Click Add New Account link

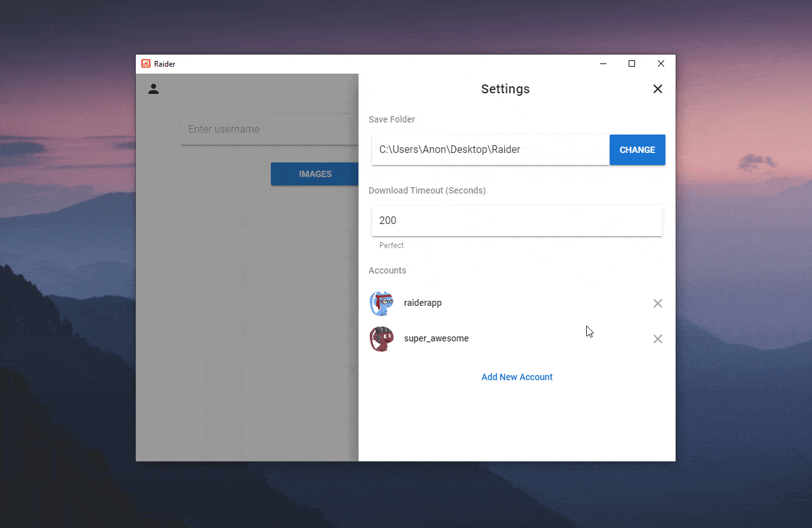[517, 377]
